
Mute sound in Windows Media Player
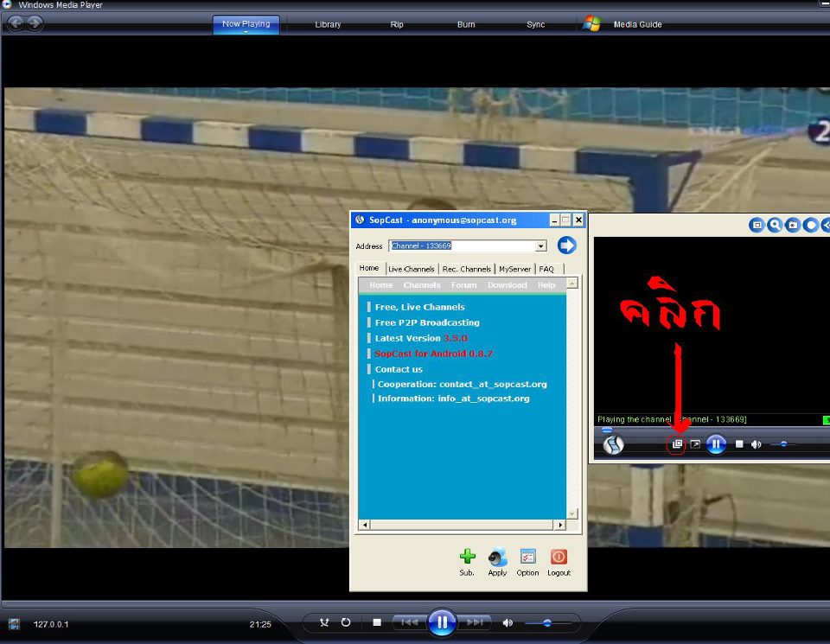pos(508,623)
